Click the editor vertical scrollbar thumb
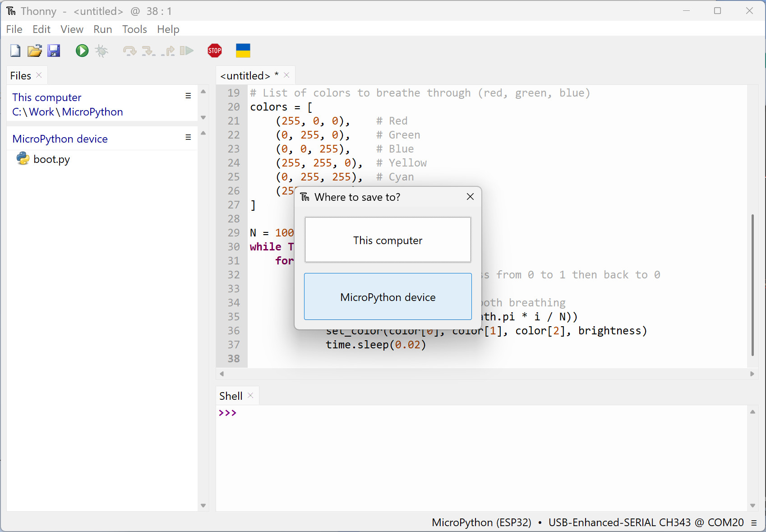766x532 pixels. click(x=752, y=285)
